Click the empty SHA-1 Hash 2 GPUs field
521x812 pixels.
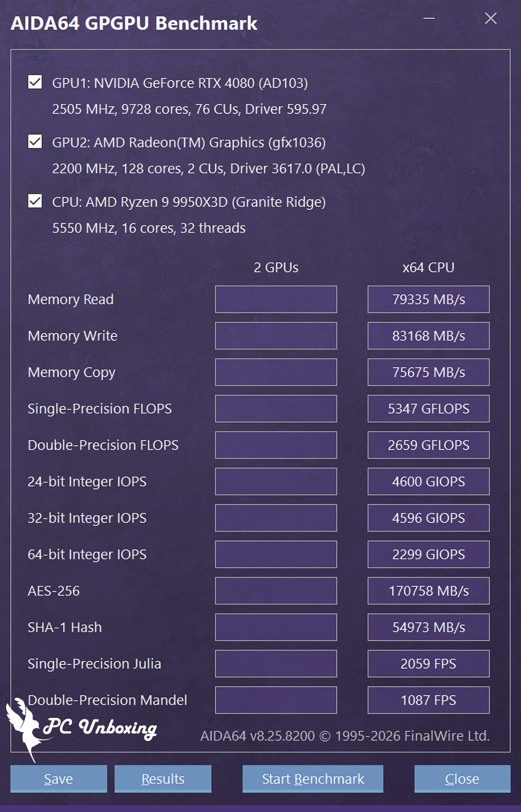[276, 627]
